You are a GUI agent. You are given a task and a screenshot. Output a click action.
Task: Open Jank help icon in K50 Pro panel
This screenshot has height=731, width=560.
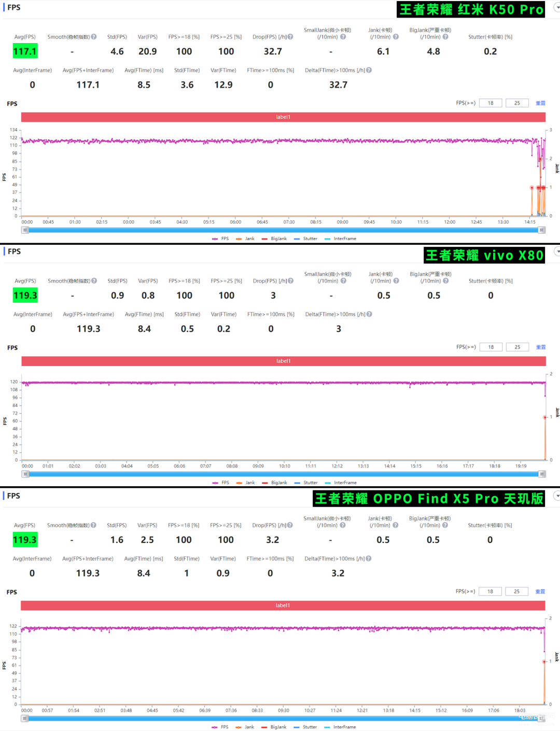click(396, 37)
